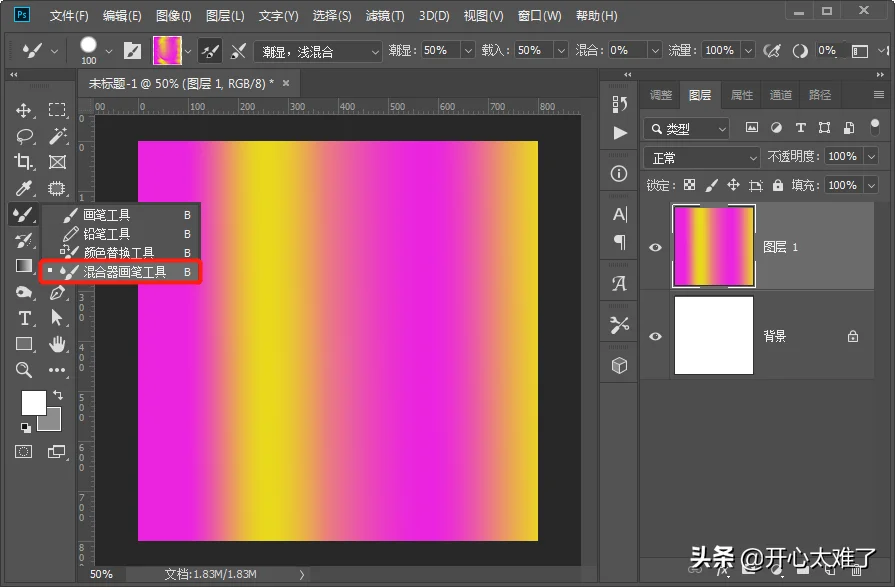Choose 画笔工具 from the flyout
The width and height of the screenshot is (895, 587).
click(x=121, y=215)
